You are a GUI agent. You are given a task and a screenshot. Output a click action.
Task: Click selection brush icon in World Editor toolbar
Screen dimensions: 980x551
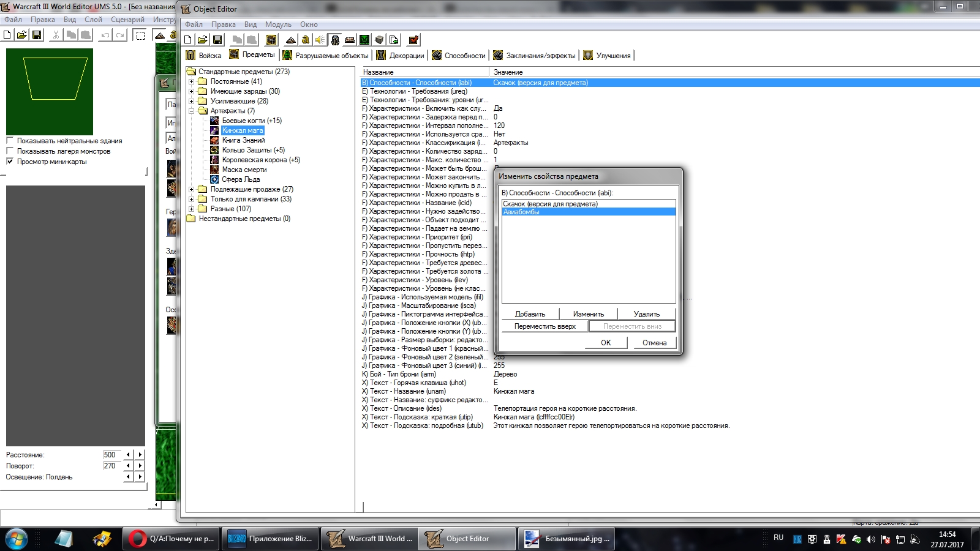click(x=140, y=35)
